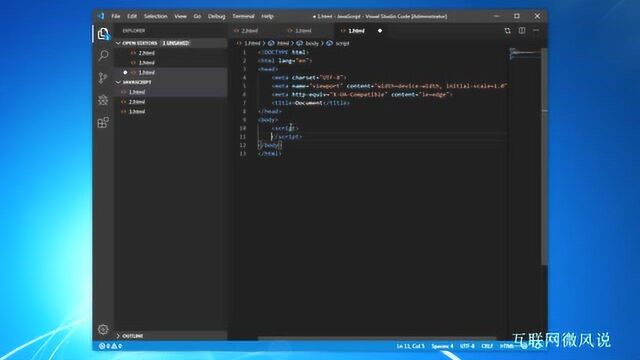The image size is (640, 360).
Task: Click the Ln 11, Col 5 status indicator
Action: pos(411,346)
